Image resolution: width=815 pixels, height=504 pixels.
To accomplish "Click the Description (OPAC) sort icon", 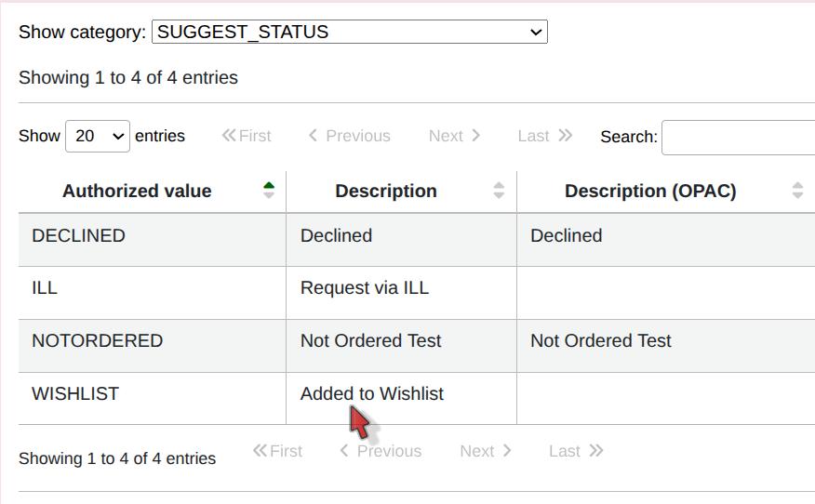I will pyautogui.click(x=797, y=191).
